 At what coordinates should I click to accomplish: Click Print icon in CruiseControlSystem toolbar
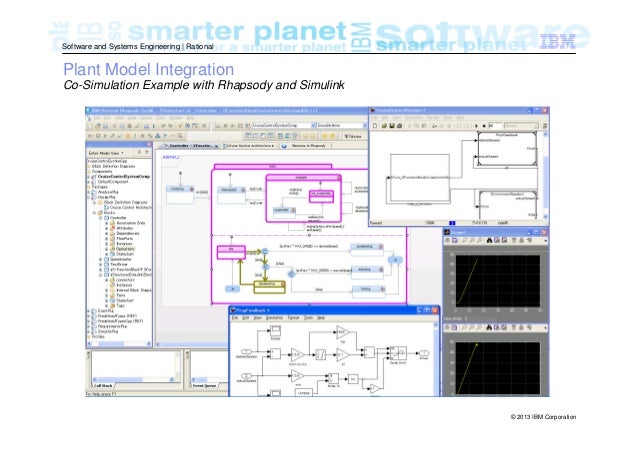pos(399,126)
